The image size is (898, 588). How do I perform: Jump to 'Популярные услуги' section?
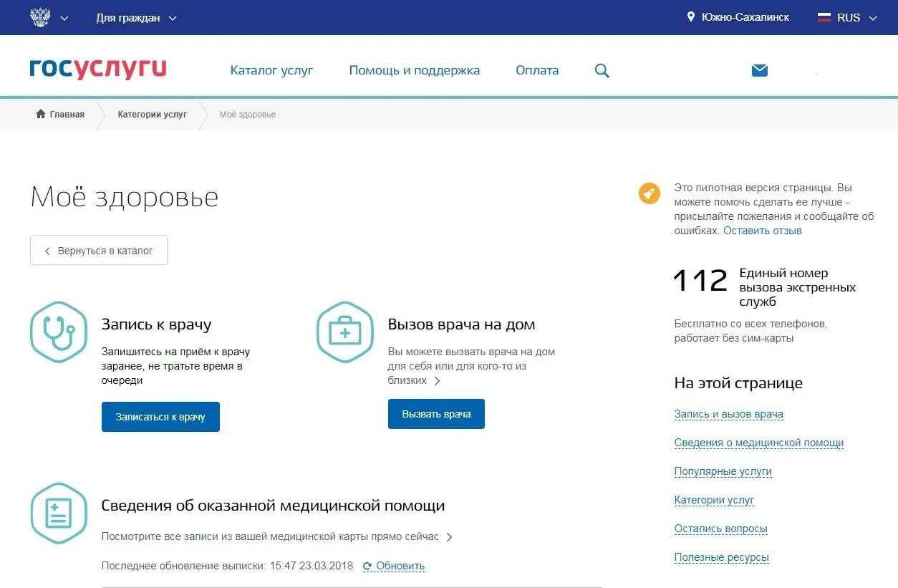(723, 471)
